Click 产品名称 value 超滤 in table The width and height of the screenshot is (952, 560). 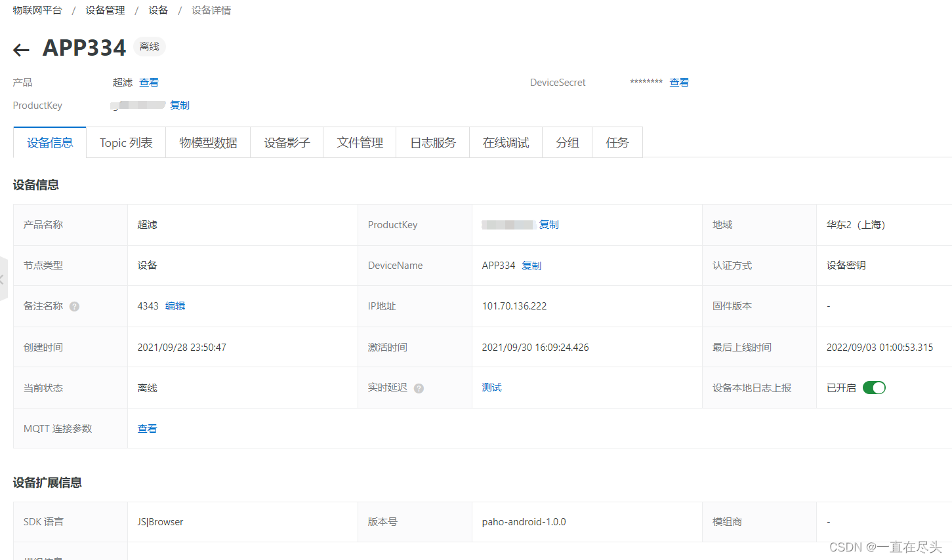pyautogui.click(x=147, y=225)
